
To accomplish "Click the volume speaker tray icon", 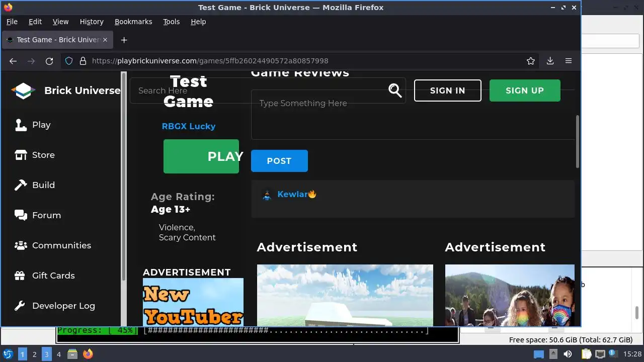I will (x=568, y=354).
